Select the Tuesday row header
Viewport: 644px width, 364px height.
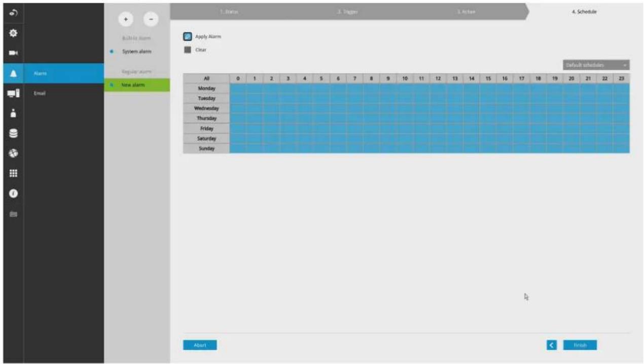206,98
